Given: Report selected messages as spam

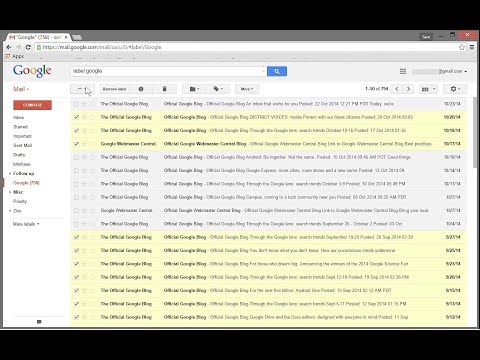Looking at the screenshot, I should pyautogui.click(x=141, y=89).
